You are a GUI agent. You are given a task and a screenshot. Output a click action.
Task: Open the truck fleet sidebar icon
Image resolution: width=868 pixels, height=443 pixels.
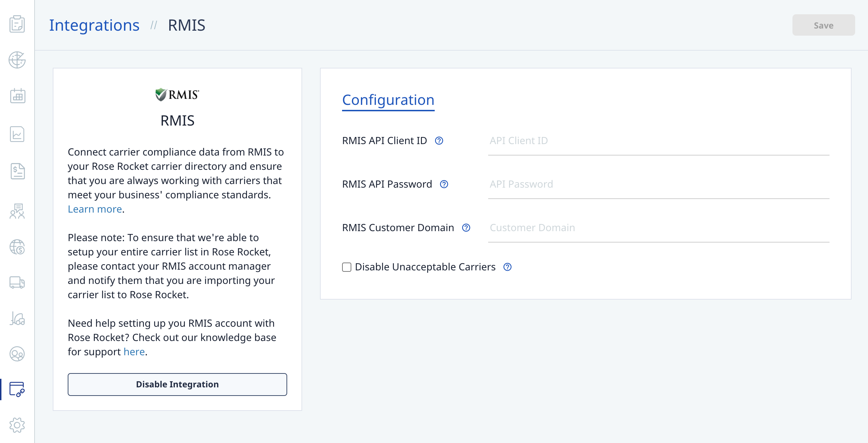tap(17, 282)
